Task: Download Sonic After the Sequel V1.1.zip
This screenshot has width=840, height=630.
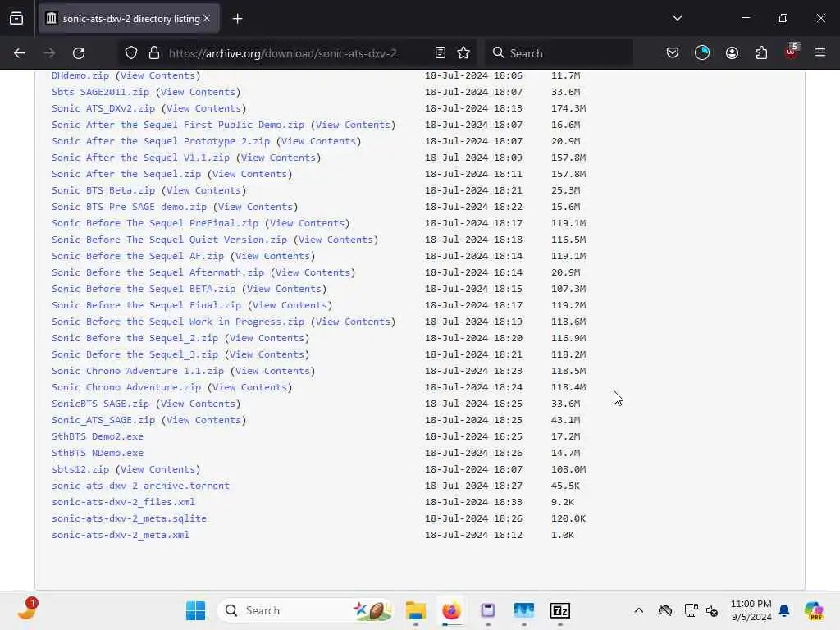Action: (x=140, y=157)
